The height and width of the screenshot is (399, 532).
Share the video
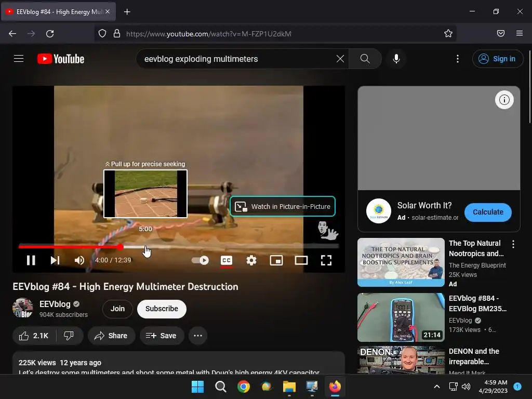[x=111, y=336]
